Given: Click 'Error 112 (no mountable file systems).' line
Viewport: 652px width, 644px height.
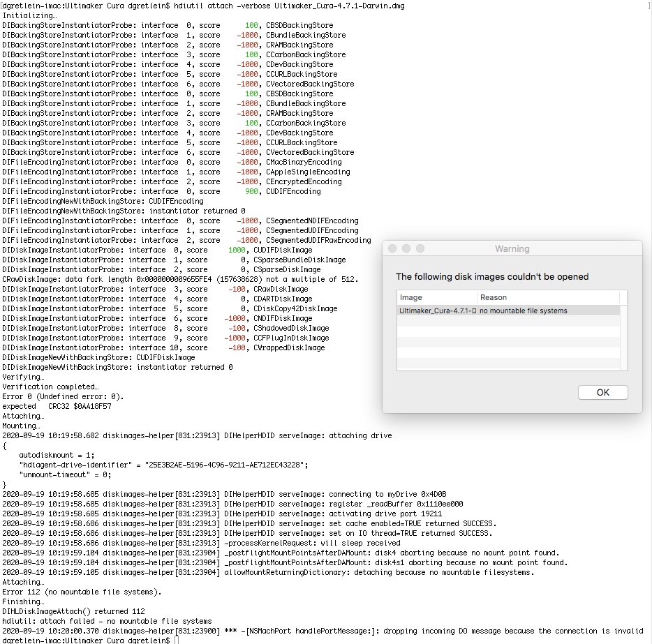Looking at the screenshot, I should 82,592.
